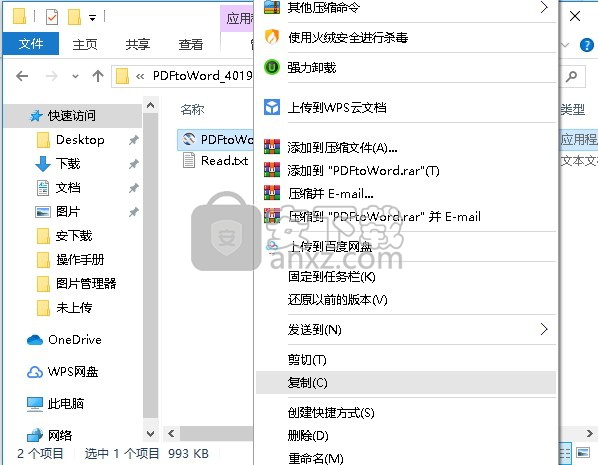Click the green Force Uninstall (强力卸载) icon
The width and height of the screenshot is (598, 465).
pos(272,67)
